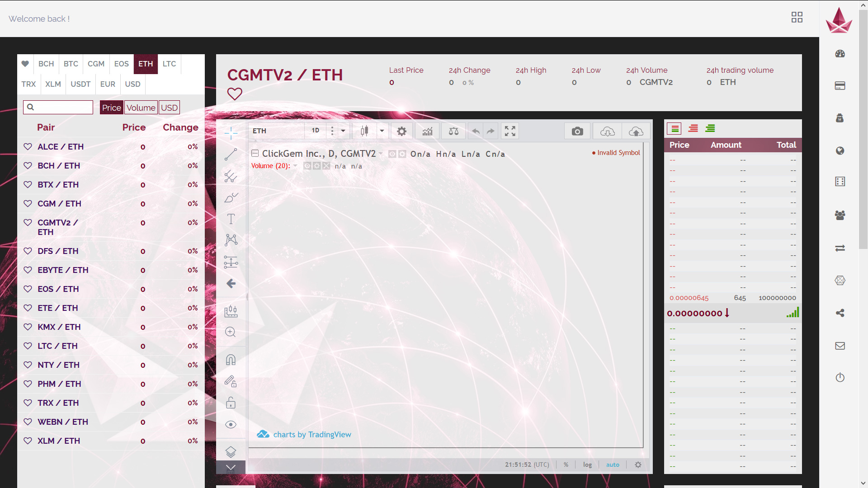Screen dimensions: 868x488
Task: Open the compare symbols scales icon
Action: pos(453,131)
